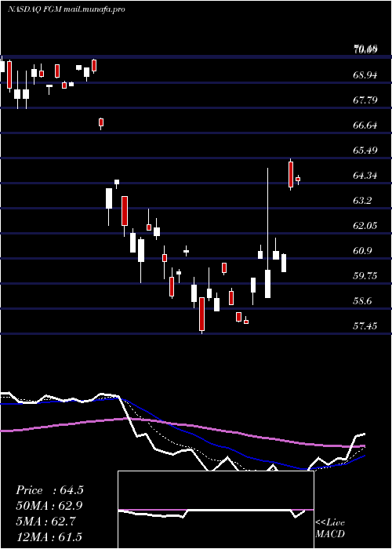This screenshot has width=392, height=549.
Task: Click the isolated red candle near 66.64
Action: click(x=101, y=122)
